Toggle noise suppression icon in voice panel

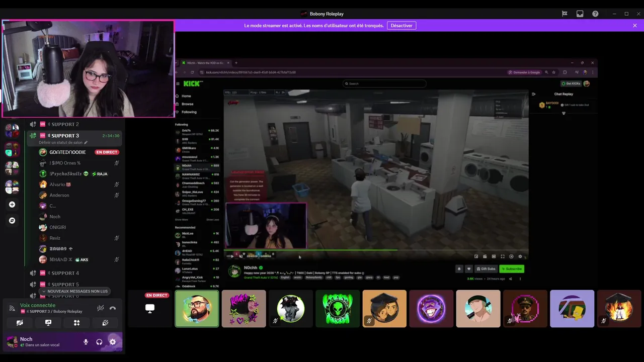101,308
